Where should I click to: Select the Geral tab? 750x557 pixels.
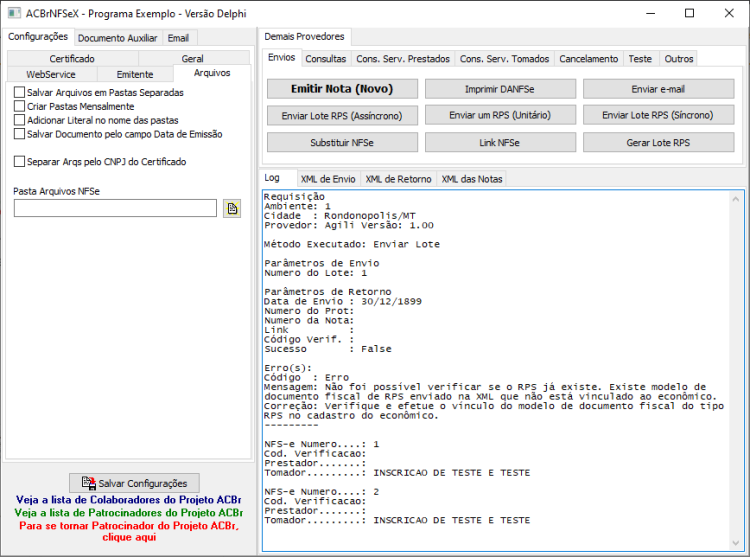(192, 58)
